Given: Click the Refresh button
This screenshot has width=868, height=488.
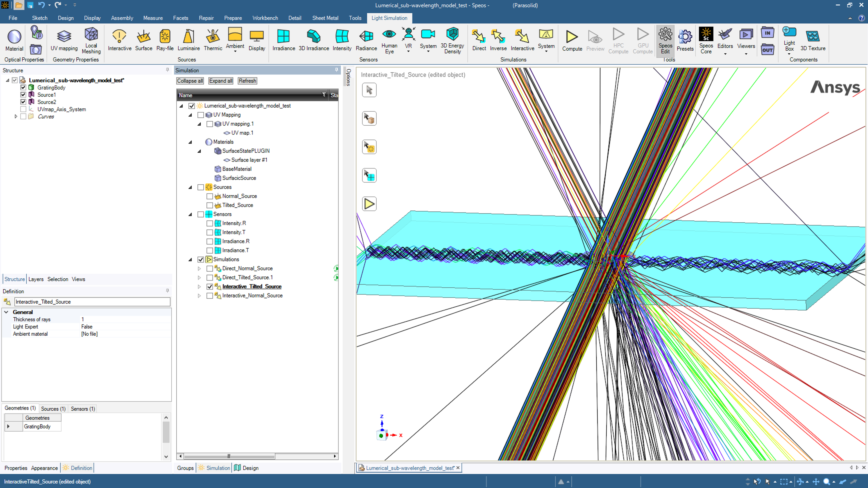Looking at the screenshot, I should tap(247, 81).
